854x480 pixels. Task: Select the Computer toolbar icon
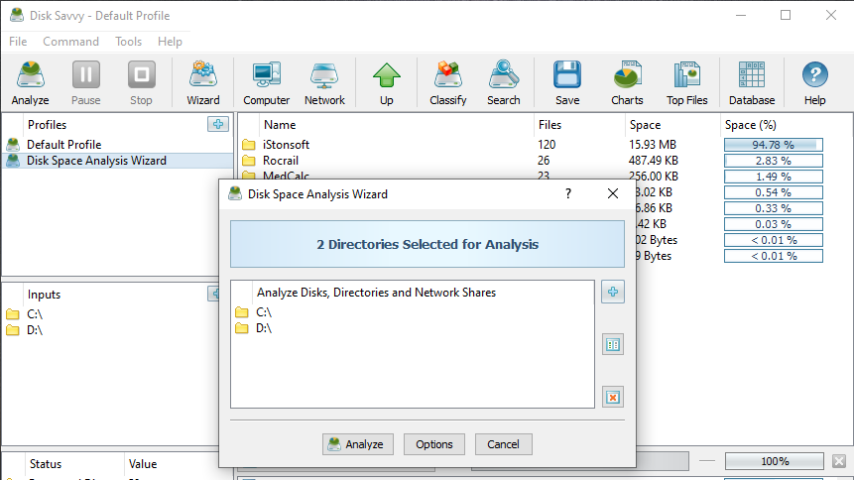(266, 83)
